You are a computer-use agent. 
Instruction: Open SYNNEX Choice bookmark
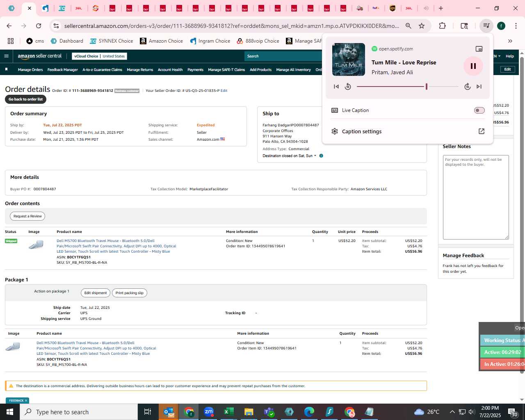click(112, 41)
